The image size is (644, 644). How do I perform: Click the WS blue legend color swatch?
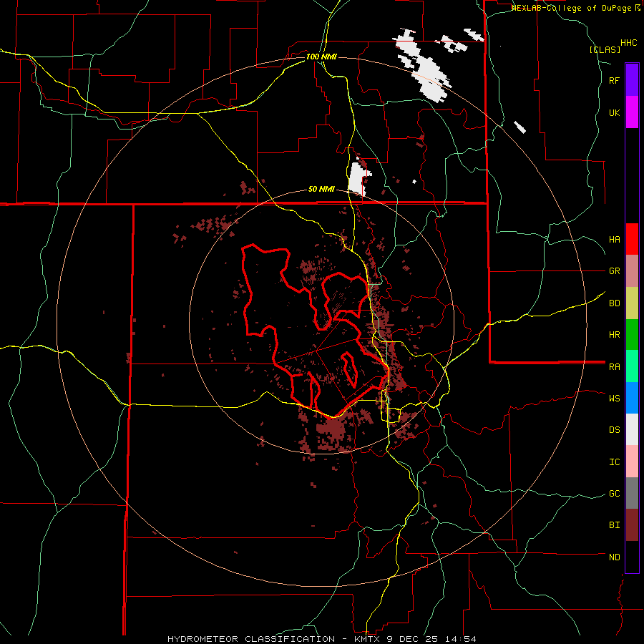(632, 398)
